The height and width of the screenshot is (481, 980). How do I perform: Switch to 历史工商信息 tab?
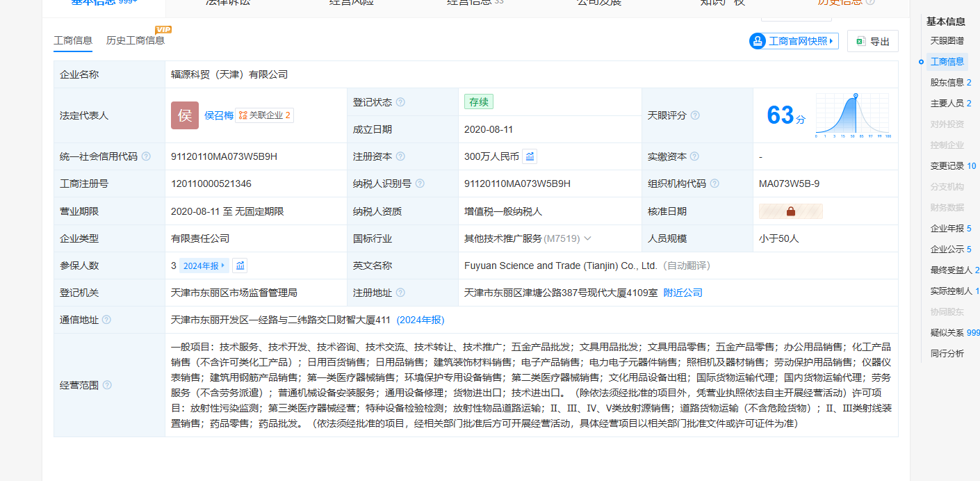click(x=136, y=40)
